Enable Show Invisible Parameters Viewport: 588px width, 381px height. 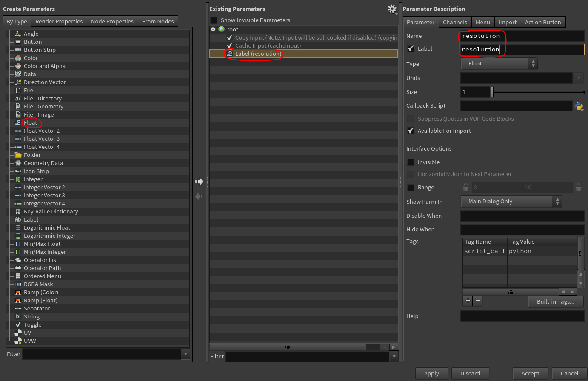pyautogui.click(x=213, y=20)
